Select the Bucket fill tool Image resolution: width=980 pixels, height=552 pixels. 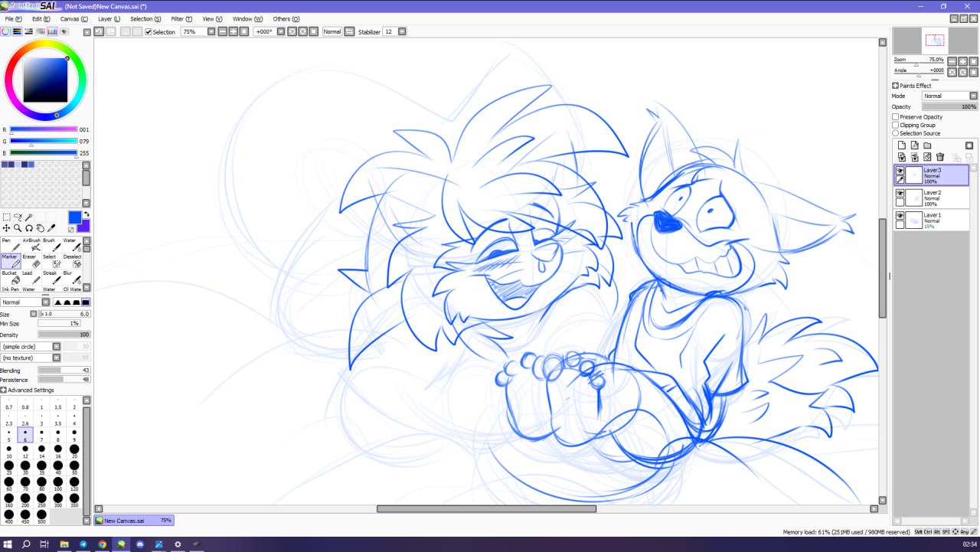(x=11, y=278)
